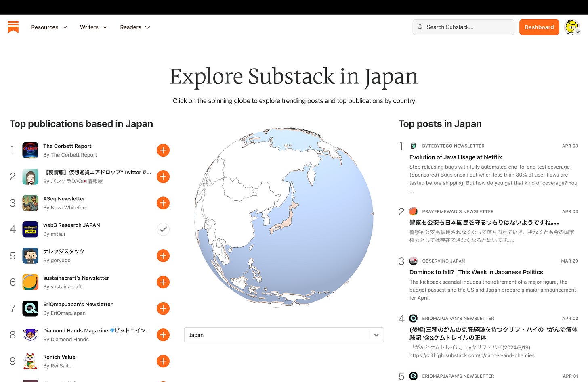
Task: Expand the Resources menu
Action: point(49,27)
